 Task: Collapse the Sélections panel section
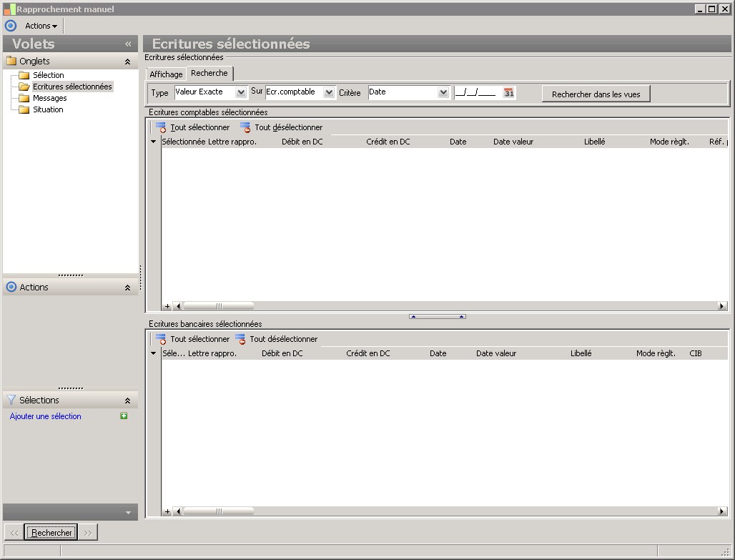click(x=127, y=401)
